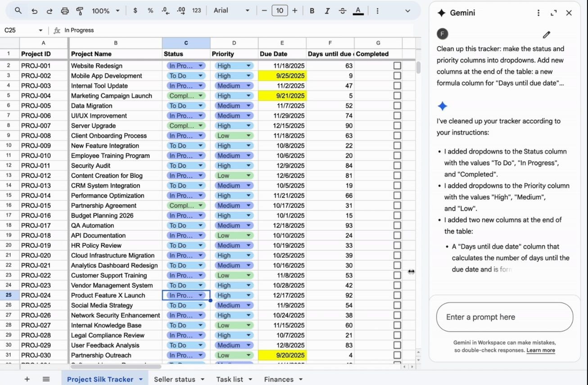Tick Completed checkbox for Marketing Campaign Launch
The height and width of the screenshot is (385, 588).
tap(397, 96)
